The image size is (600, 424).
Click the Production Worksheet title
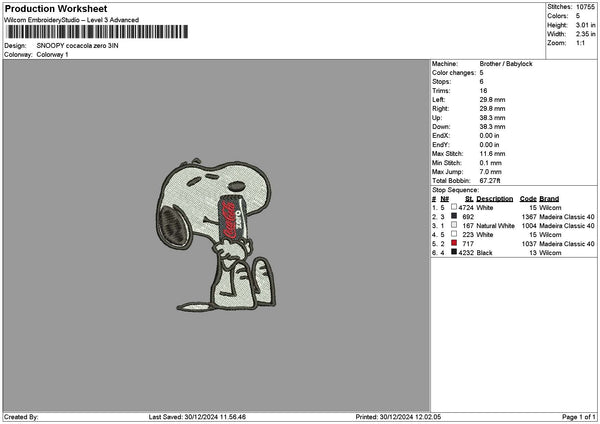coord(56,8)
